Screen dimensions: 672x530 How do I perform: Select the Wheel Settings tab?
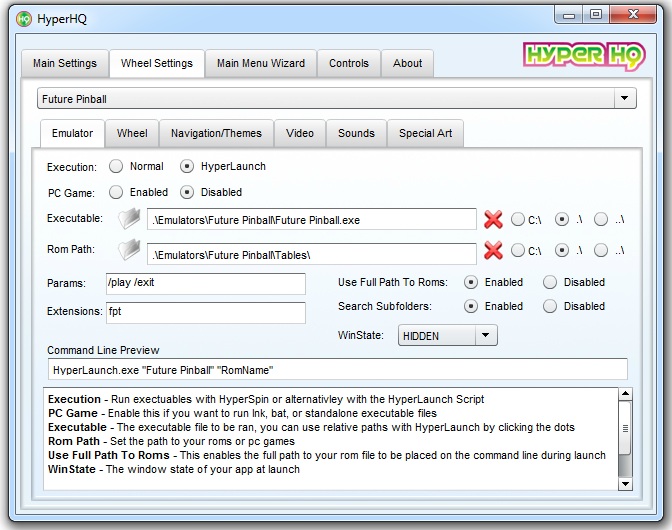coord(157,63)
